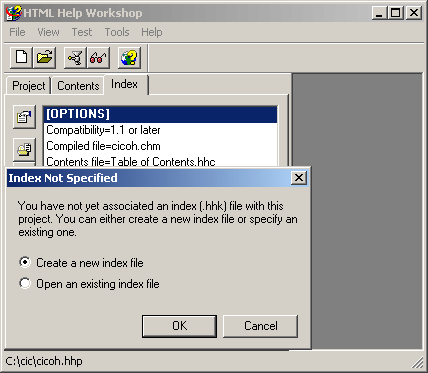The width and height of the screenshot is (428, 373).
Task: Click the HTML Help Workshop title bar icon
Action: (x=13, y=13)
